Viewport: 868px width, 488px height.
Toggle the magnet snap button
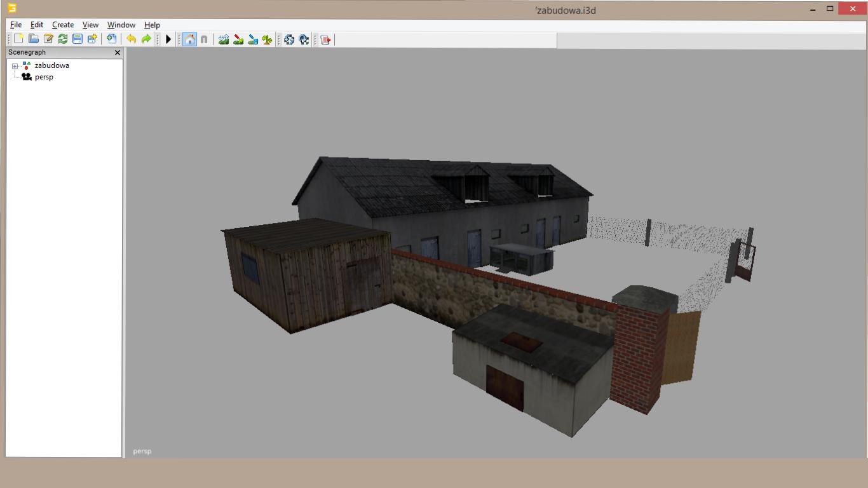coord(204,39)
